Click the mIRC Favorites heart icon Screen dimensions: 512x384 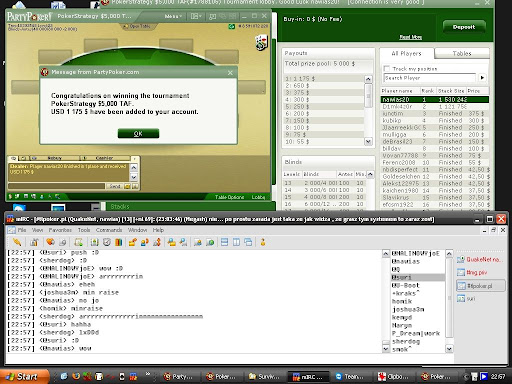50,242
